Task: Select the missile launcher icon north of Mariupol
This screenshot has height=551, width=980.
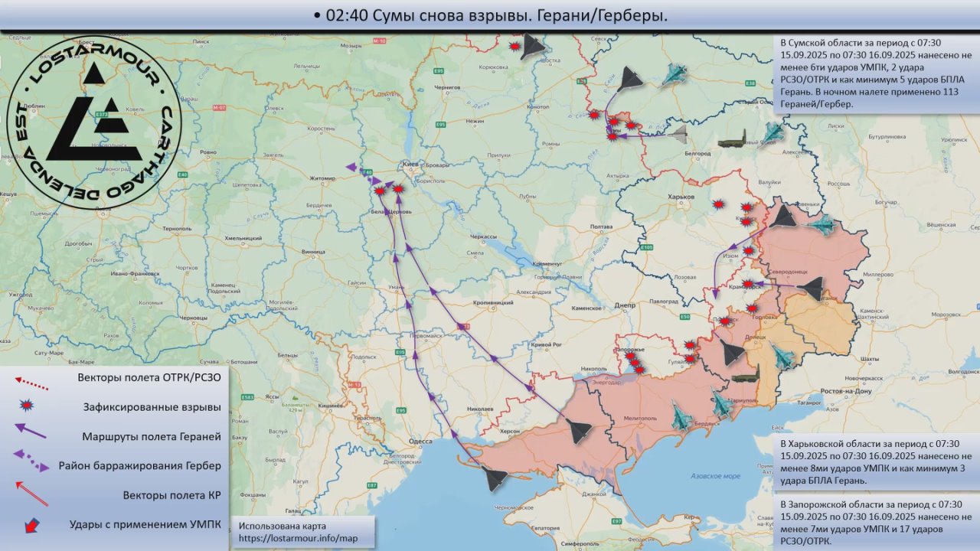Action: click(x=746, y=375)
